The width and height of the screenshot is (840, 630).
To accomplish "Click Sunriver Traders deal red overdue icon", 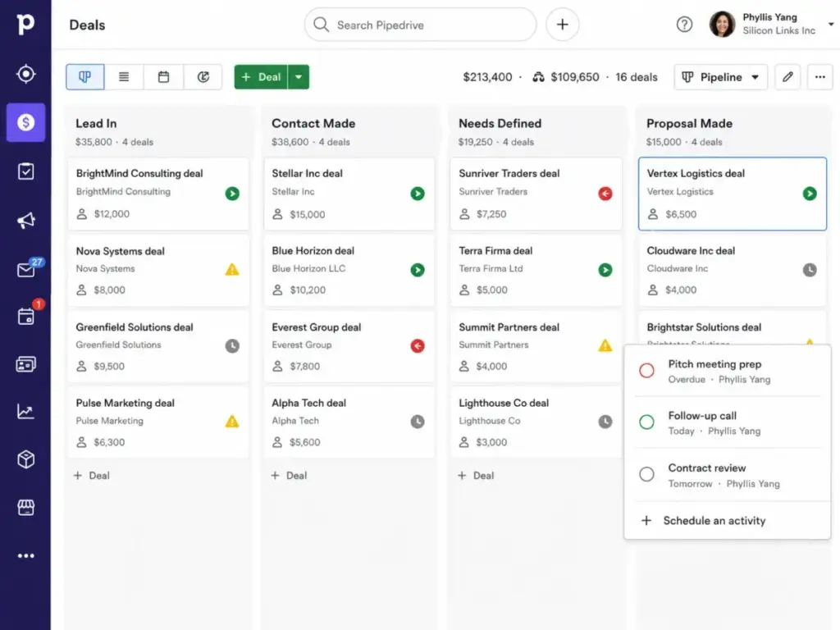I will (x=605, y=194).
